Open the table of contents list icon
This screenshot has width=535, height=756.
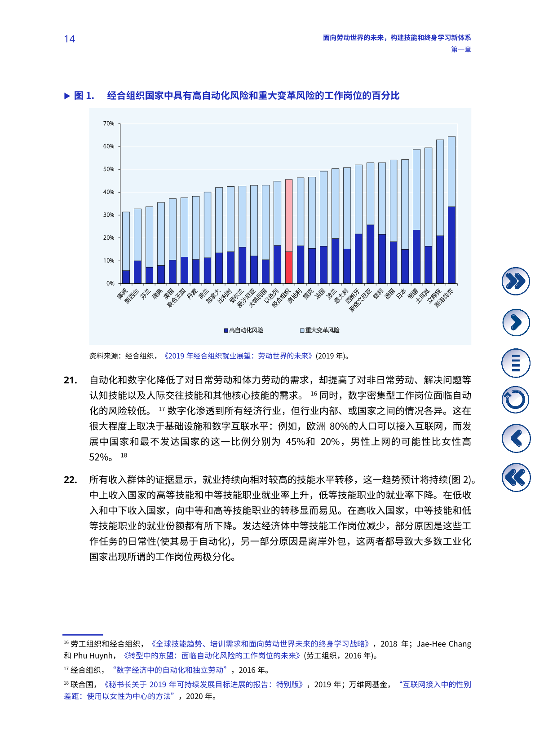[x=515, y=363]
